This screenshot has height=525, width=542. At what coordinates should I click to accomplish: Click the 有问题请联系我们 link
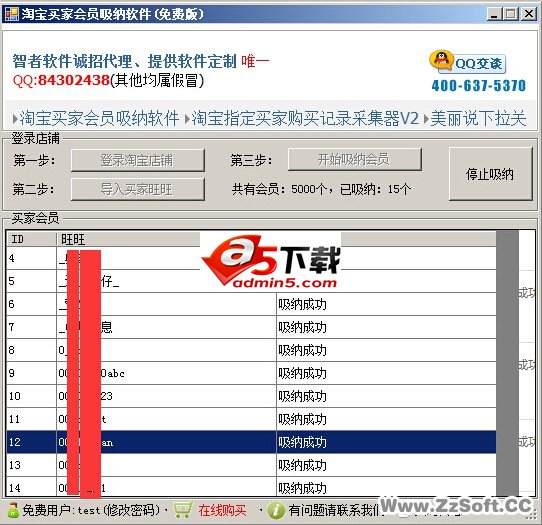tap(334, 510)
